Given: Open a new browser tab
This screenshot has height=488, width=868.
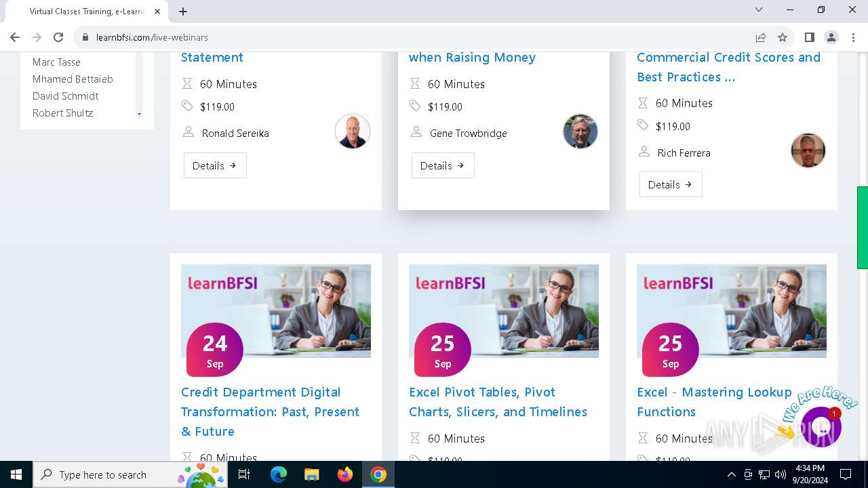Looking at the screenshot, I should (x=183, y=12).
